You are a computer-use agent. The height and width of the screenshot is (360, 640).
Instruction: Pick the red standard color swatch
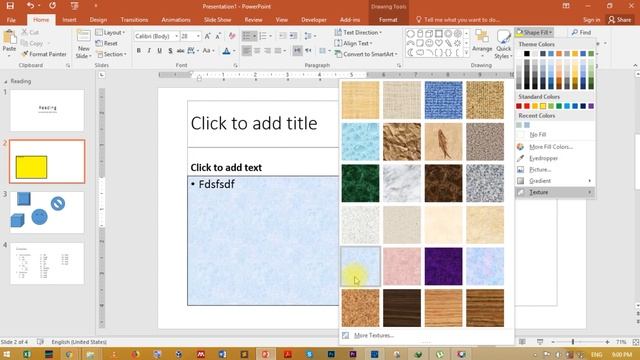527,106
